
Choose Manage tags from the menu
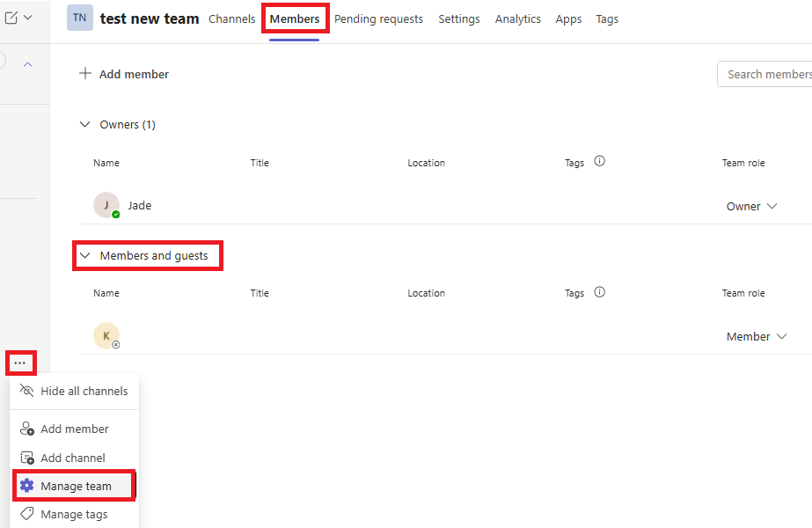tap(74, 515)
